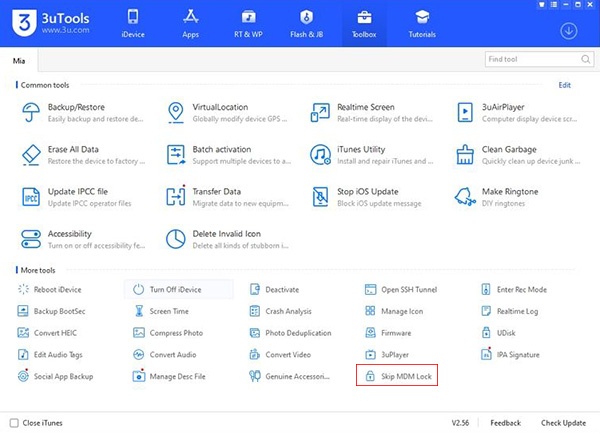
Task: Launch Convert HEIC tool
Action: click(47, 333)
